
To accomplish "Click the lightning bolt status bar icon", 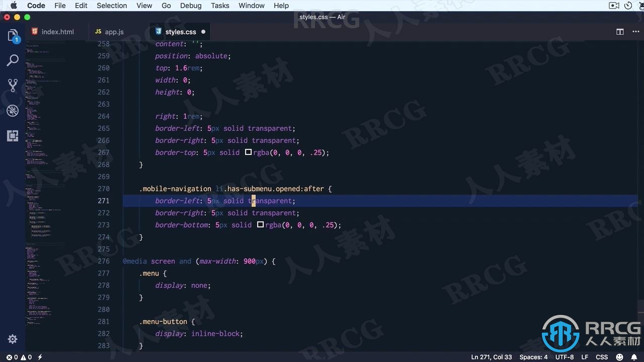I will tap(40, 357).
